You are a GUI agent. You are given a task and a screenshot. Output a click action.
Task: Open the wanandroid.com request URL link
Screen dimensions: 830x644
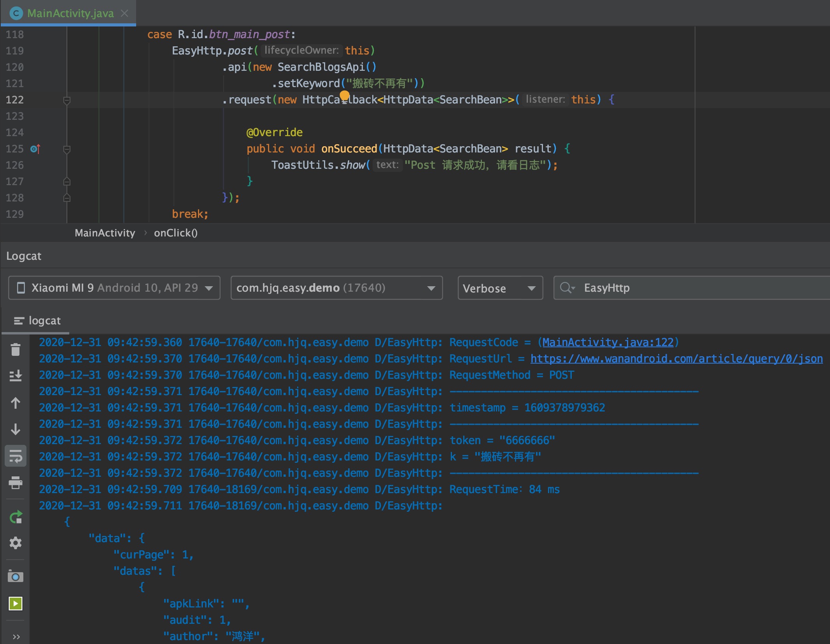tap(676, 359)
